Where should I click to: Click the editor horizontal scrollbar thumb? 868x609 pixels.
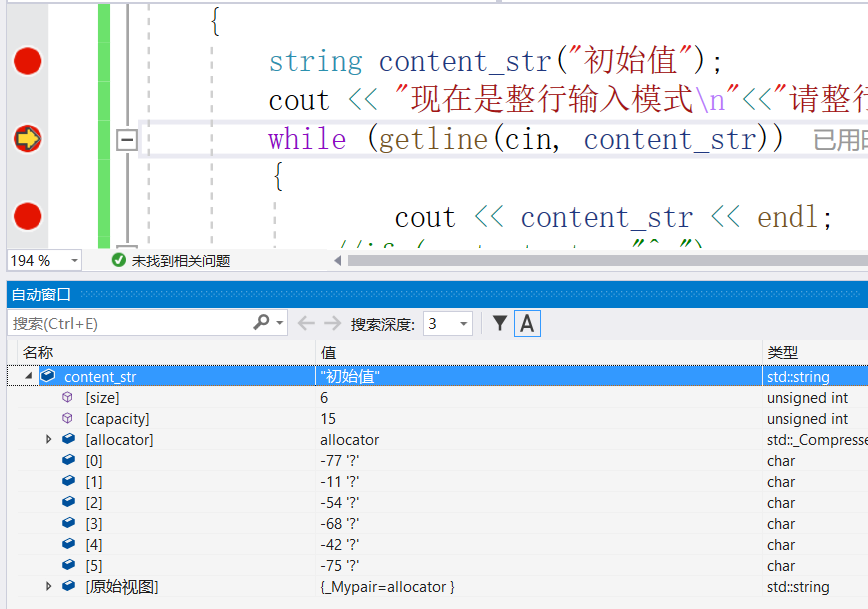[x=607, y=261]
